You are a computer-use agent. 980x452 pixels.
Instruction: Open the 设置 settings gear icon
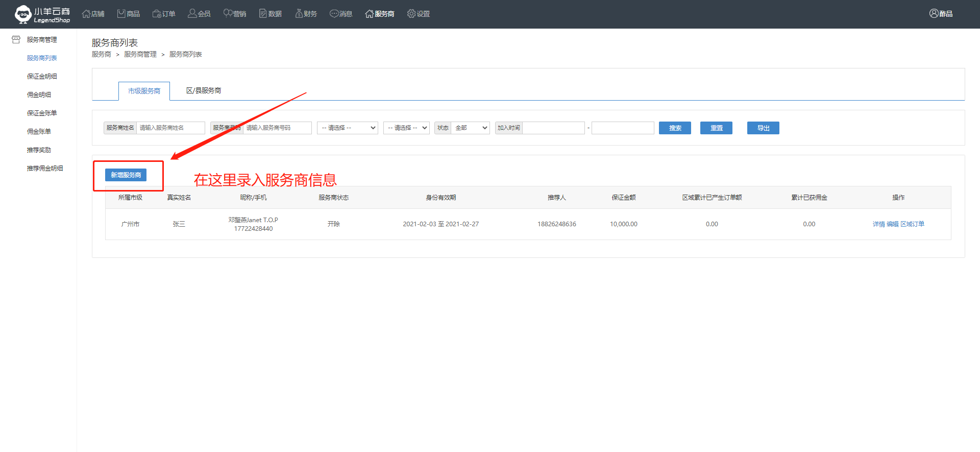click(x=411, y=14)
